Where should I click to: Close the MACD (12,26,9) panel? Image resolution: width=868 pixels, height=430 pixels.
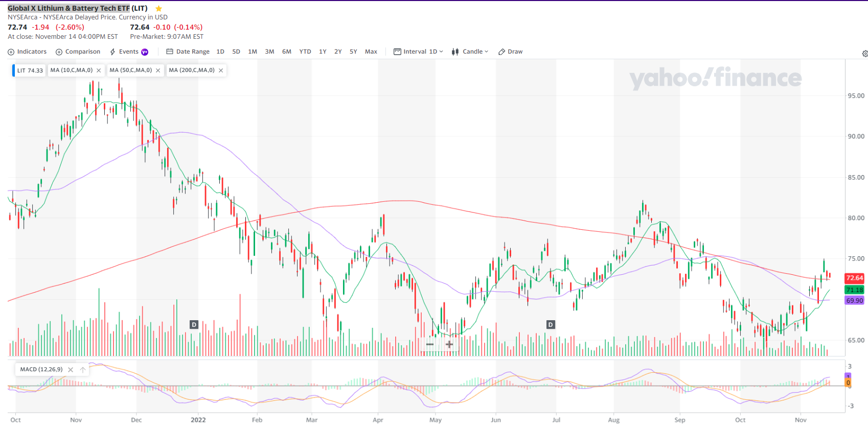[x=71, y=370]
